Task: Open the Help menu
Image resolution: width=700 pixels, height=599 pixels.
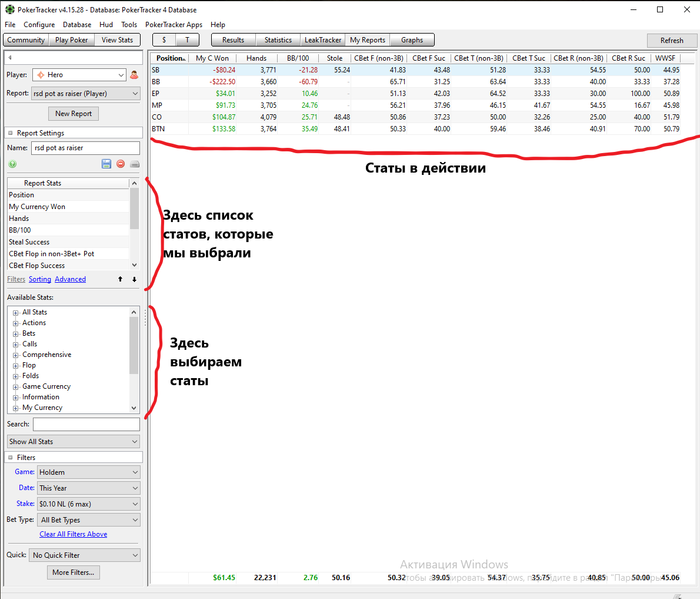Action: tap(218, 25)
